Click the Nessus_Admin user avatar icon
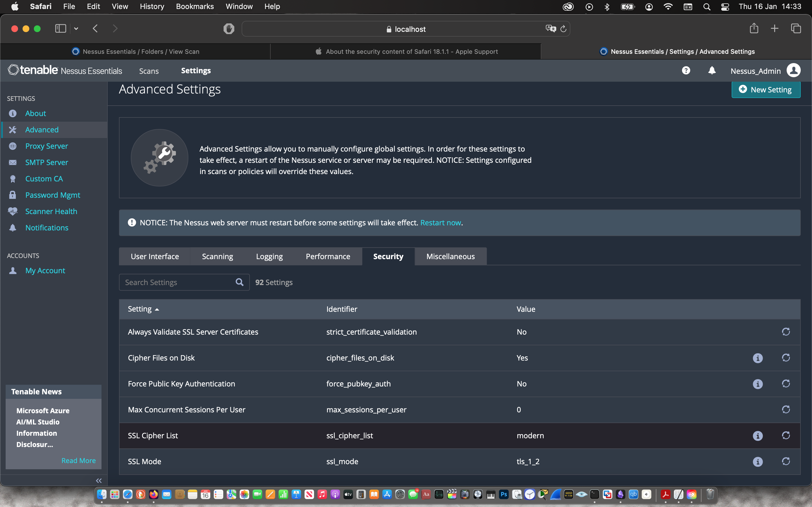 click(794, 70)
